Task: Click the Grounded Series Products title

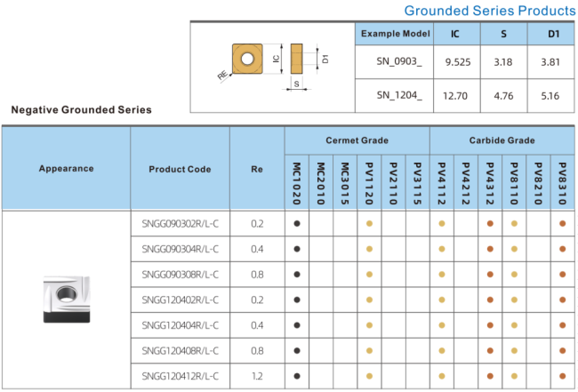Action: pos(489,11)
